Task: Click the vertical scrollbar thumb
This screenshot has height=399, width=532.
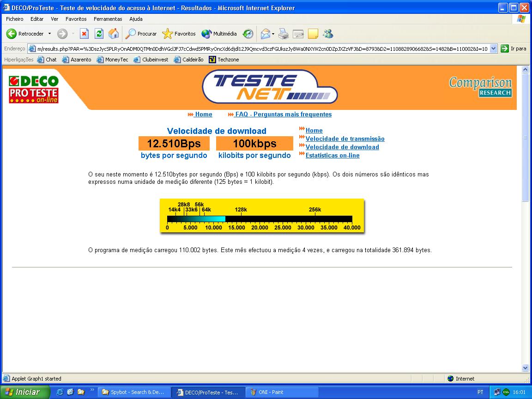Action: point(525,138)
